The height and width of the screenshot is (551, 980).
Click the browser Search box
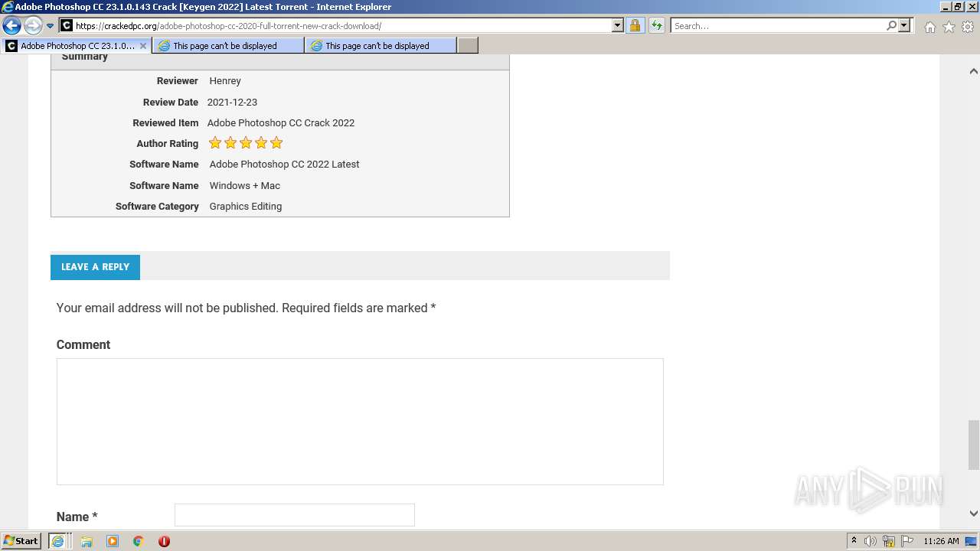pos(777,26)
